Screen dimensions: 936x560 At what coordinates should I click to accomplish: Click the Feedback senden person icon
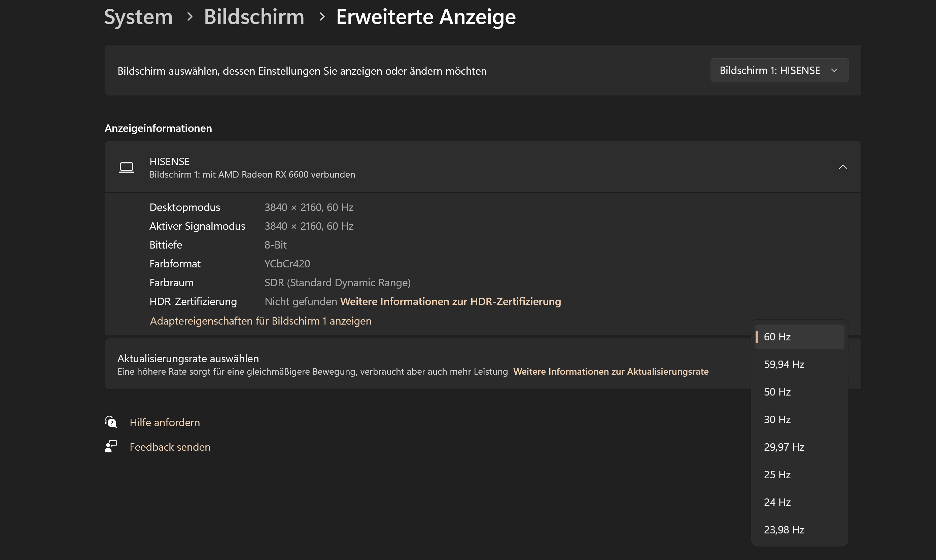tap(111, 446)
